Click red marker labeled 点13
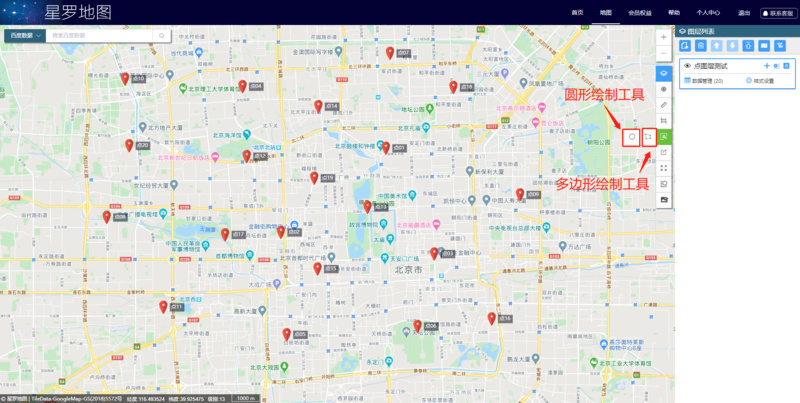This screenshot has width=800, height=403. point(367,207)
